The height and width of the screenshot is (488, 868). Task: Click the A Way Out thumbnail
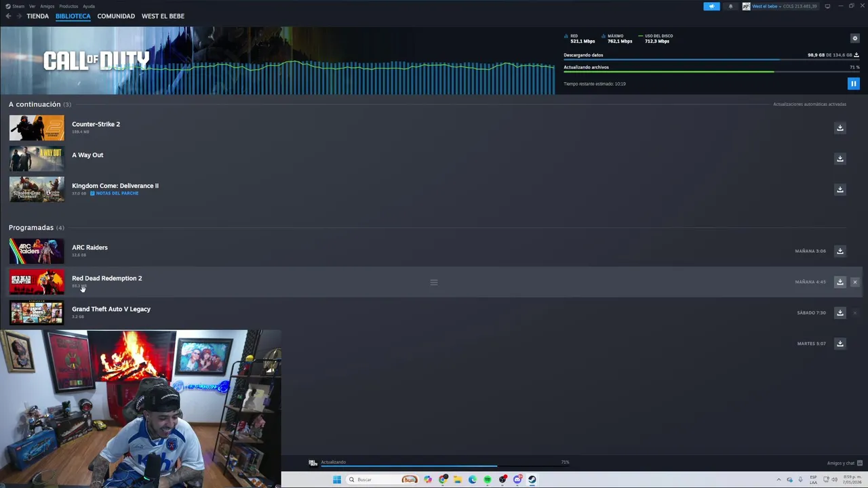(x=37, y=159)
